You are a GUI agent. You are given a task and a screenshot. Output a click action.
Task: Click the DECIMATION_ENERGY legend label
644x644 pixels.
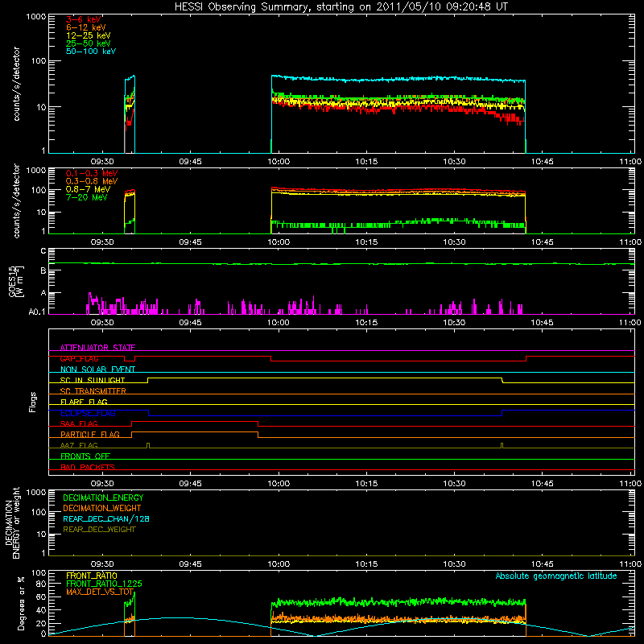[103, 497]
